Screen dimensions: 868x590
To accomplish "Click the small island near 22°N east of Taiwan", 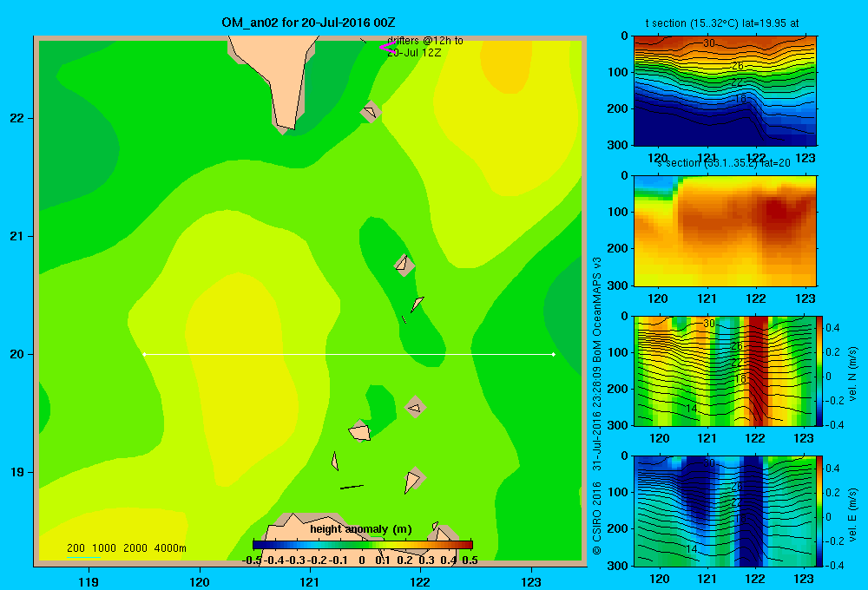I will coord(371,112).
